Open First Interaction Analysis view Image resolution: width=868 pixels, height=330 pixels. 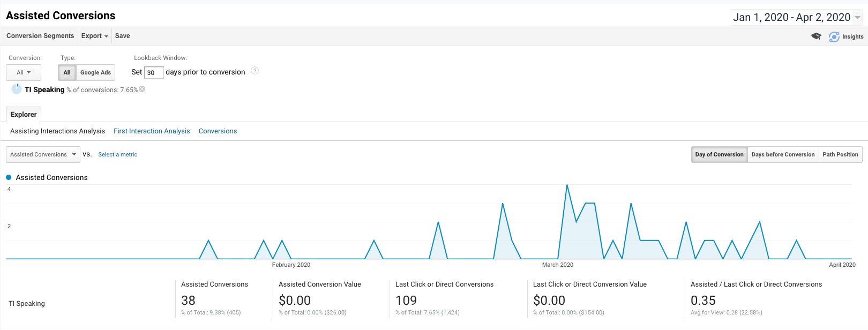(x=152, y=131)
